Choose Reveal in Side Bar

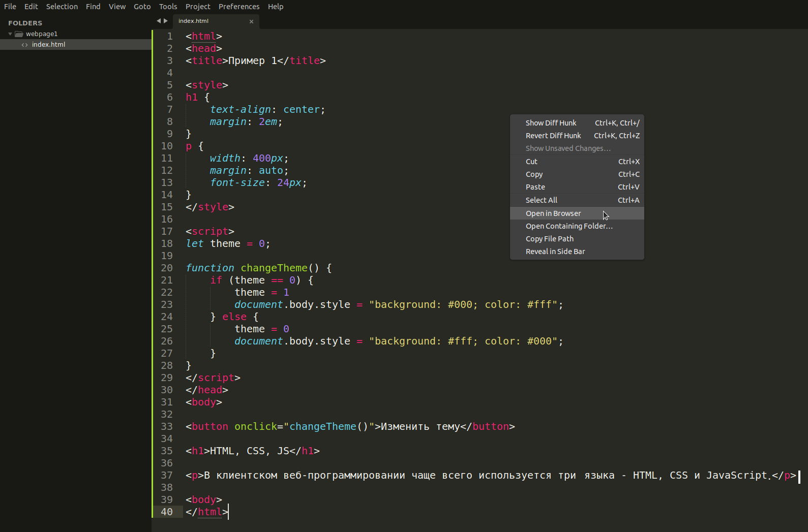pos(577,252)
